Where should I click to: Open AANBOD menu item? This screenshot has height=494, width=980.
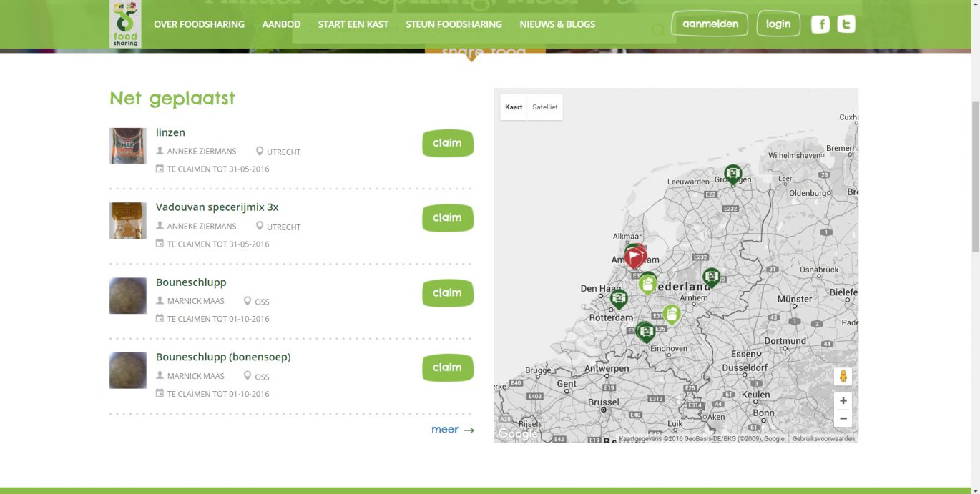coord(281,24)
